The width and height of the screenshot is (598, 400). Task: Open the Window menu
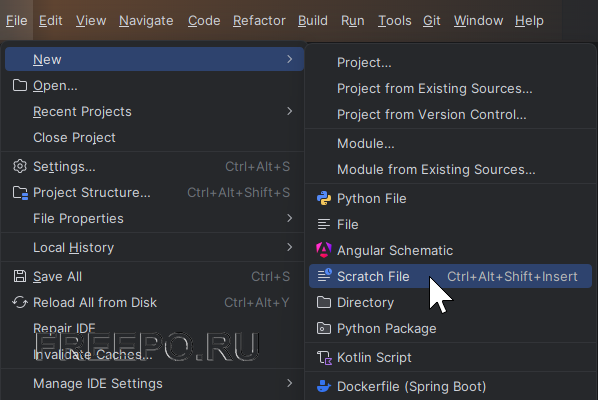coord(478,21)
